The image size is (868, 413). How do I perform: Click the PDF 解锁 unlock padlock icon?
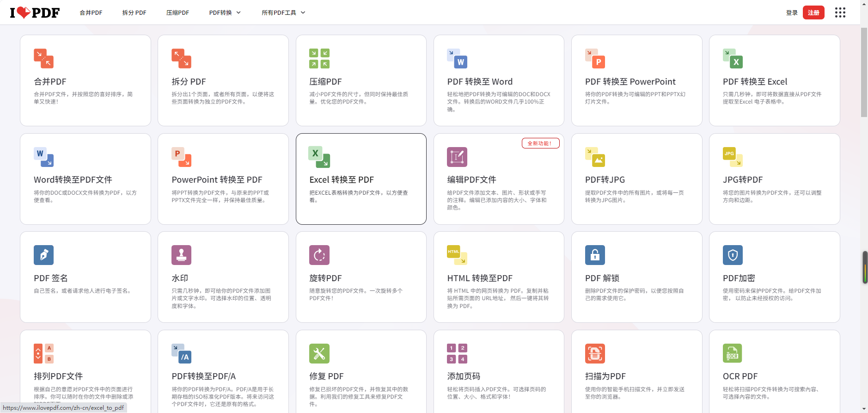tap(594, 255)
